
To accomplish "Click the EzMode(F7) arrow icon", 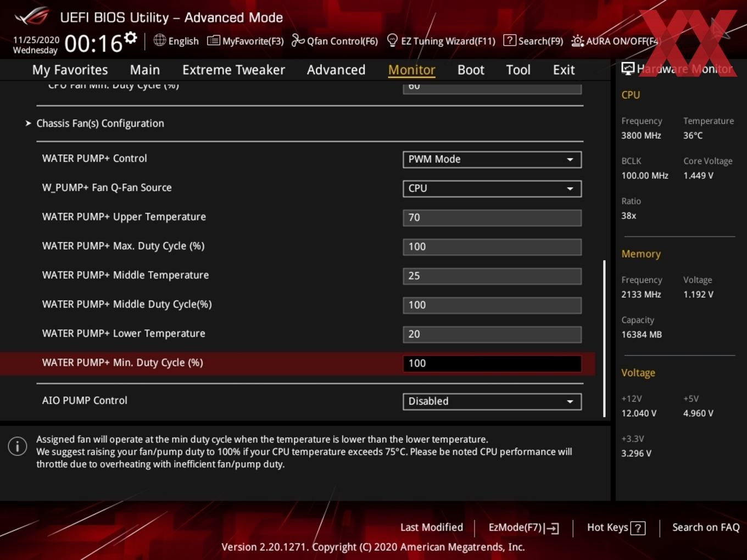I will click(552, 528).
